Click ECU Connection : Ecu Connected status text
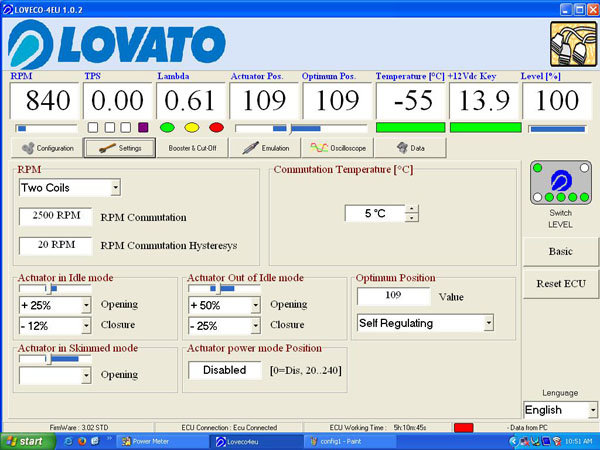This screenshot has width=600, height=450. pos(229,428)
